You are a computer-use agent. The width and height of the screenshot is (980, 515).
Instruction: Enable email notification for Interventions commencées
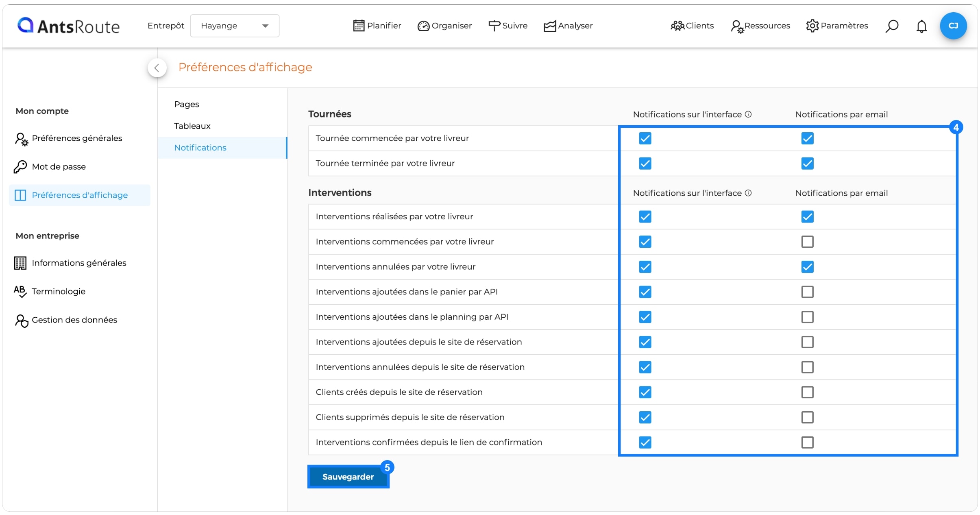tap(807, 242)
